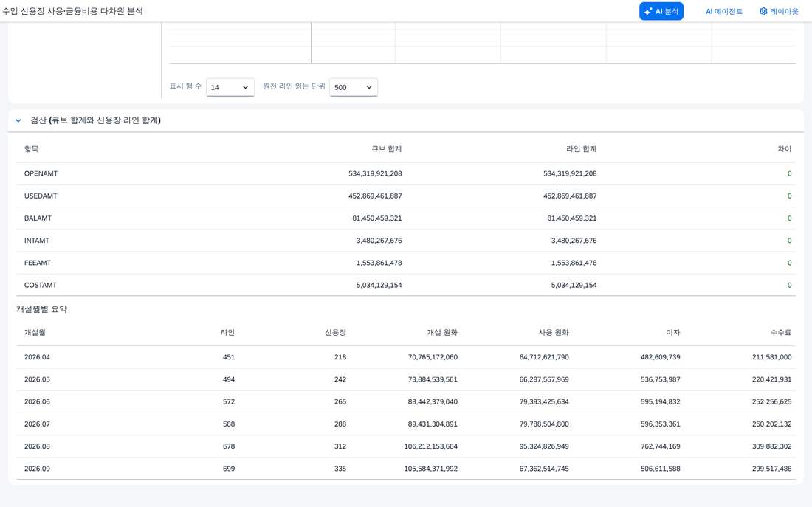The width and height of the screenshot is (812, 507).
Task: Click the gear icon beside 레이아웃
Action: click(763, 11)
